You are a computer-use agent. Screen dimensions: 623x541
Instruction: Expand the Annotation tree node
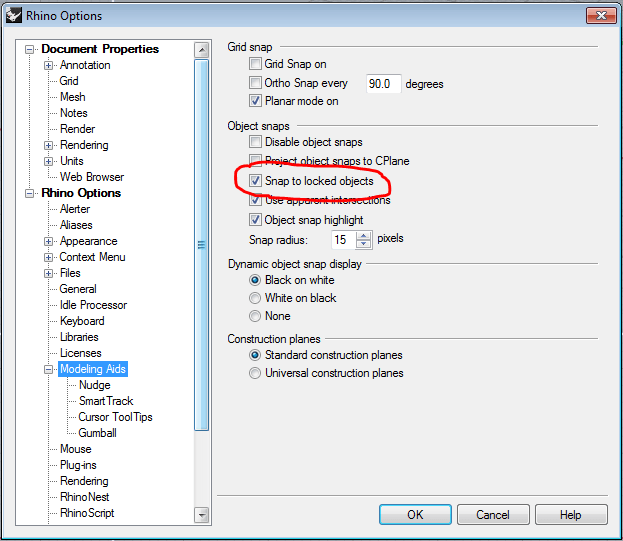48,65
